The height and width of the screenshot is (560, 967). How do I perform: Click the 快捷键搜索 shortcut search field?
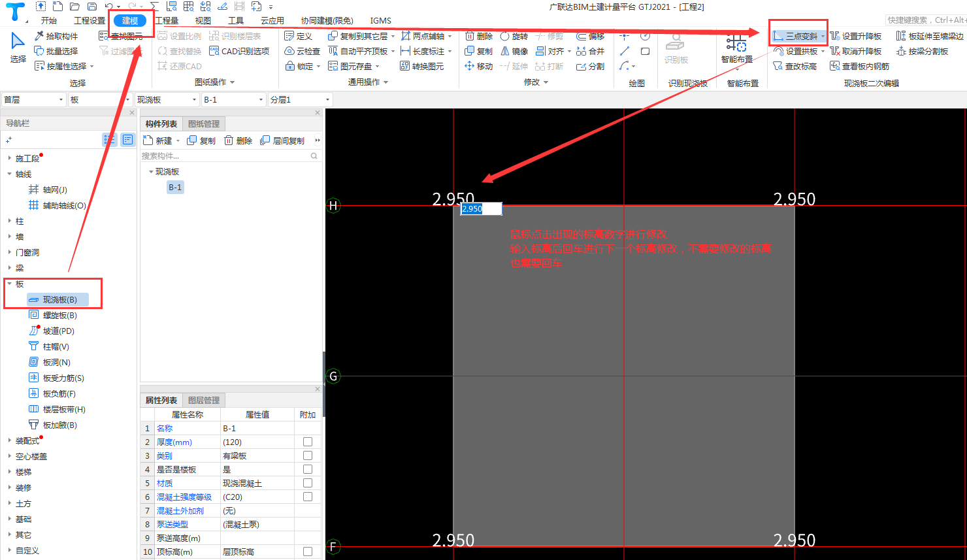[926, 20]
